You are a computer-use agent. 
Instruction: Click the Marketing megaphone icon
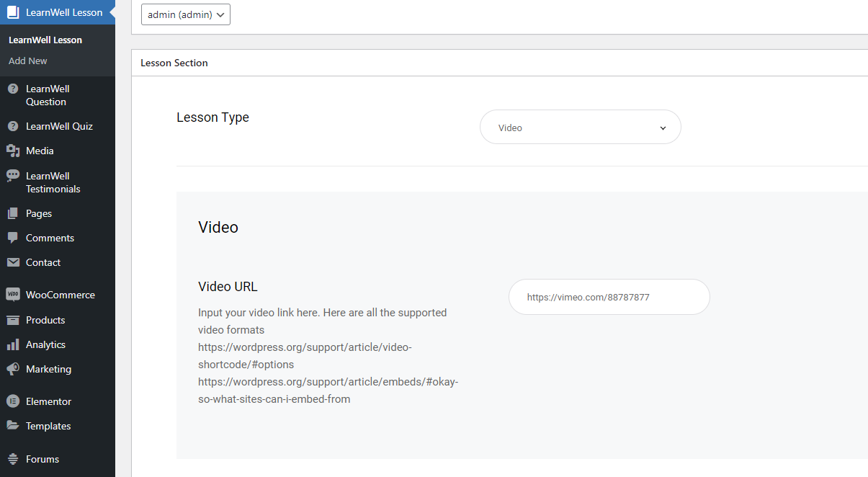coord(12,369)
